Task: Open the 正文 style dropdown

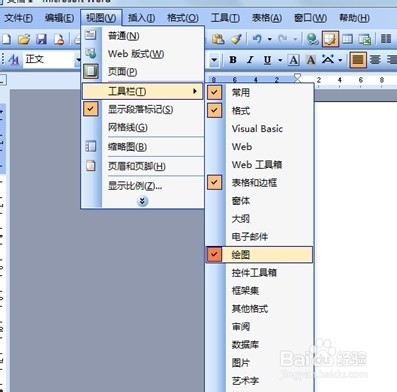Action: point(78,60)
